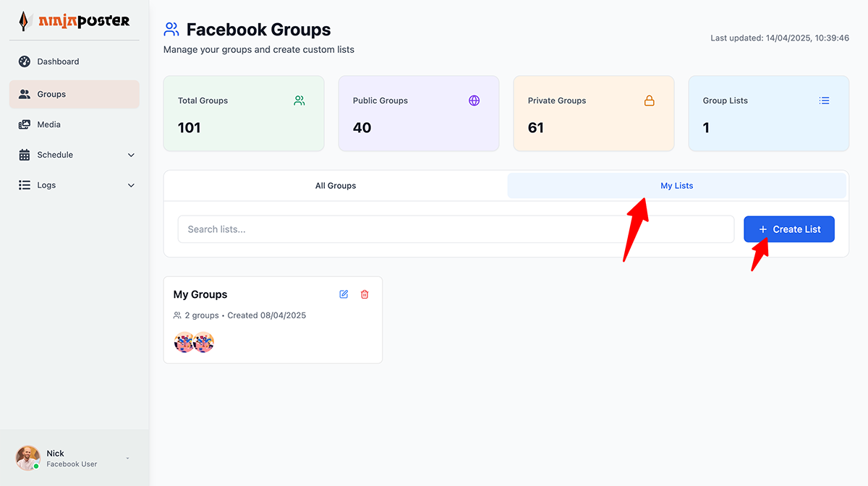868x486 pixels.
Task: Switch to the My Lists tab
Action: [x=677, y=186]
